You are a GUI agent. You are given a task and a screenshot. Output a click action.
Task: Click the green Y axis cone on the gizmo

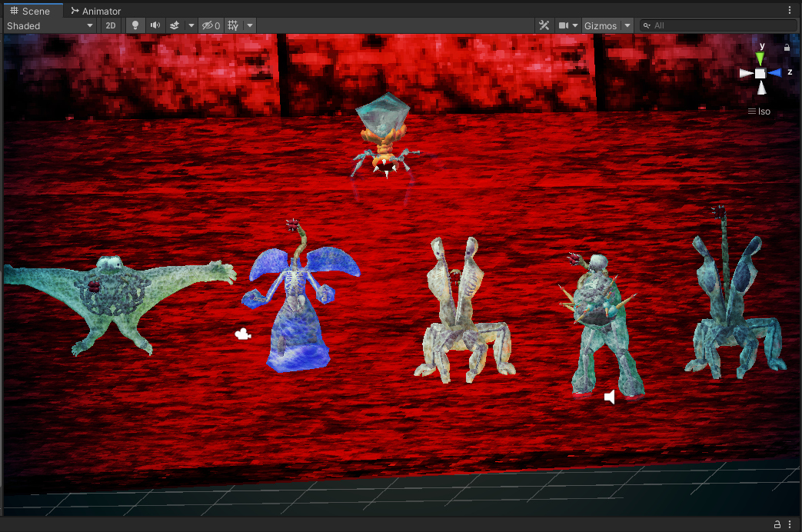coord(760,58)
